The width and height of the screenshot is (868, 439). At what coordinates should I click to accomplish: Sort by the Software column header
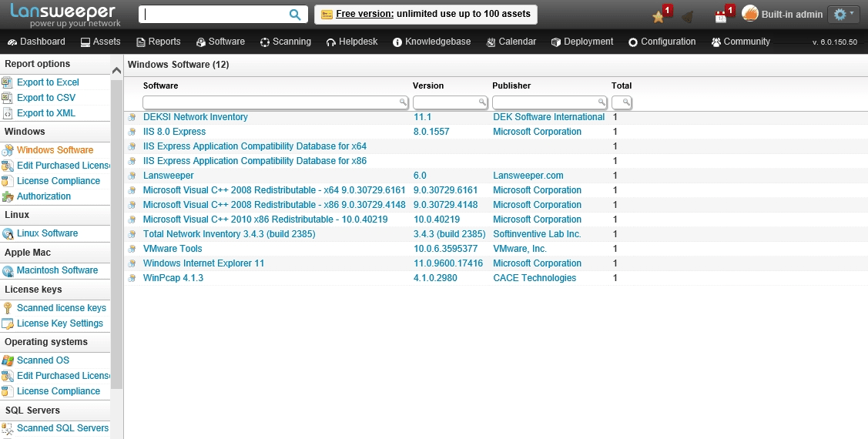(160, 85)
